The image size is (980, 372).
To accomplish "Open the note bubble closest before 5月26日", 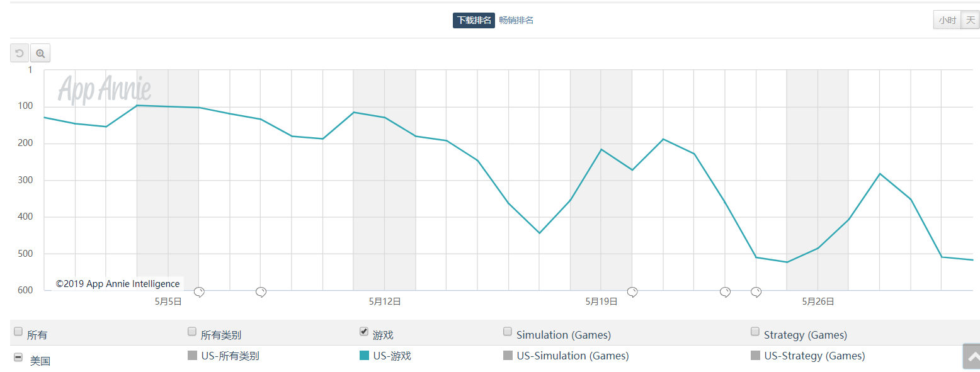I will [x=756, y=291].
